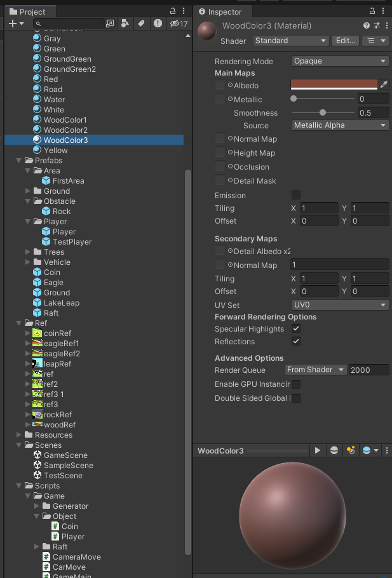Open Normal Map texture picker in Main Maps
392x578 pixels.
pyautogui.click(x=230, y=138)
